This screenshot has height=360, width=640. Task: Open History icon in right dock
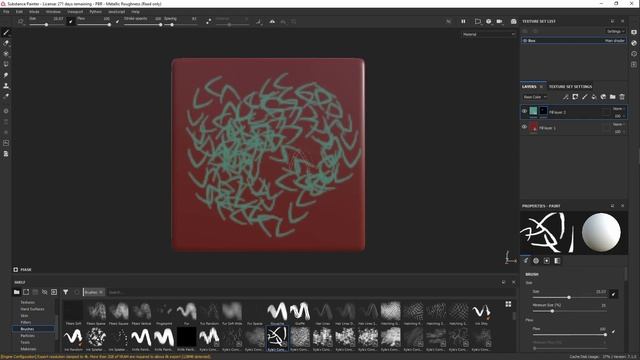(634, 53)
